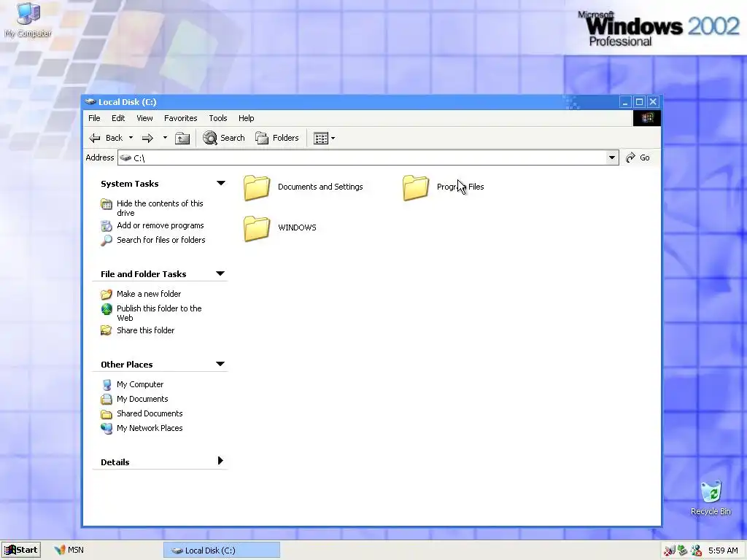The height and width of the screenshot is (560, 747).
Task: Open the Edit menu
Action: point(118,118)
